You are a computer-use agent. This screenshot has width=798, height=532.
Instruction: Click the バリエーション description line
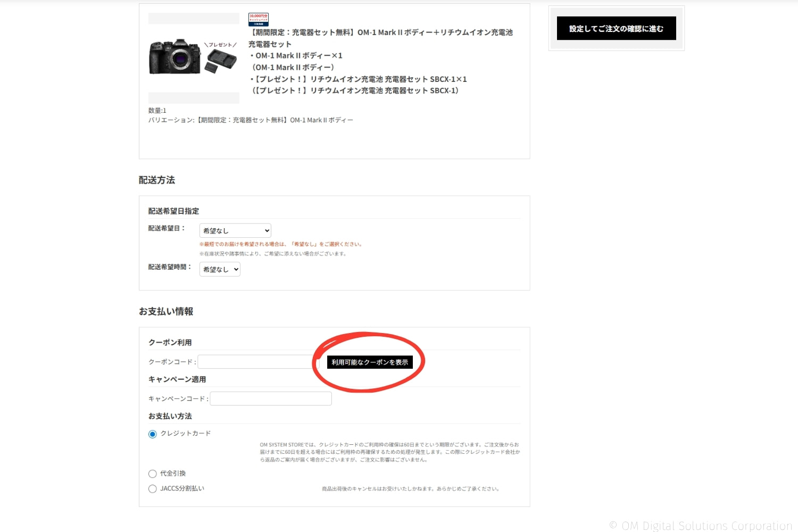251,120
